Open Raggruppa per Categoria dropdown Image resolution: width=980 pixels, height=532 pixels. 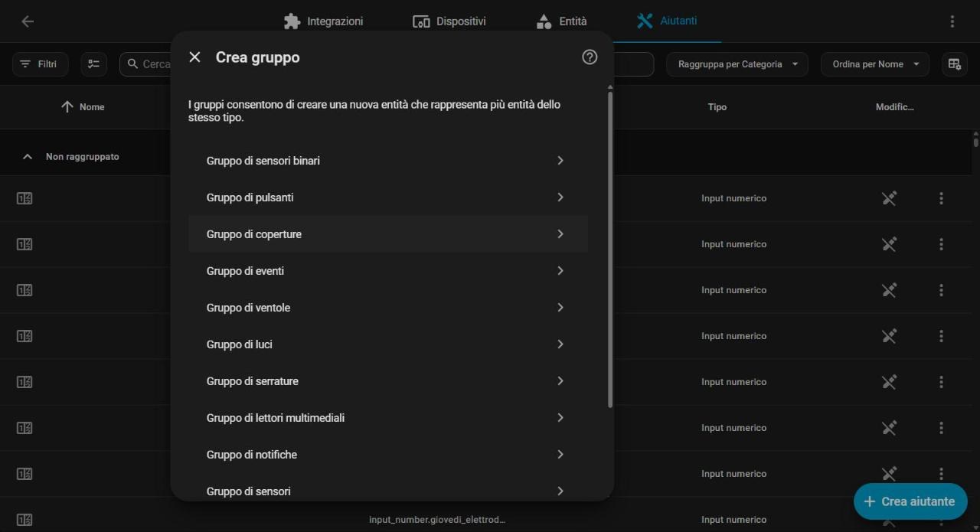click(737, 64)
